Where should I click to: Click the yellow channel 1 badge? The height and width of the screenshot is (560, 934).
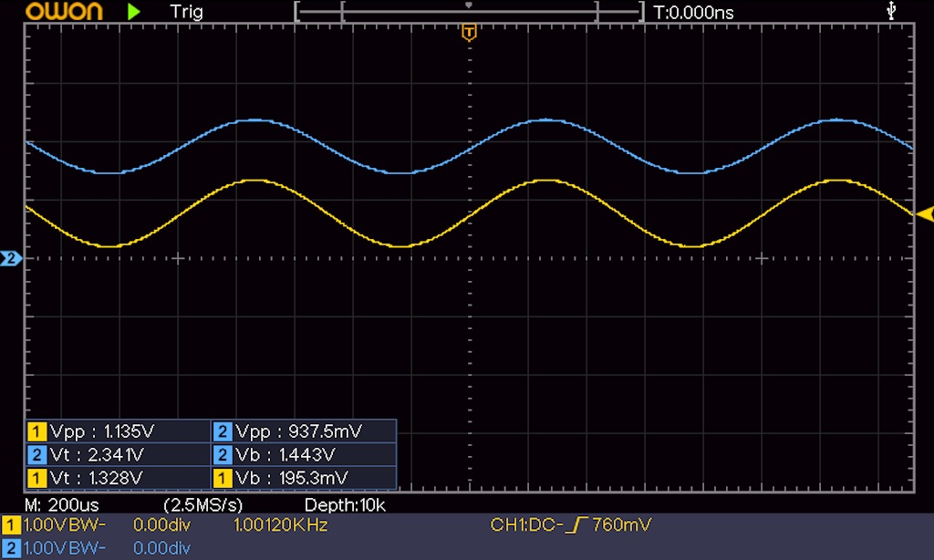(x=11, y=525)
